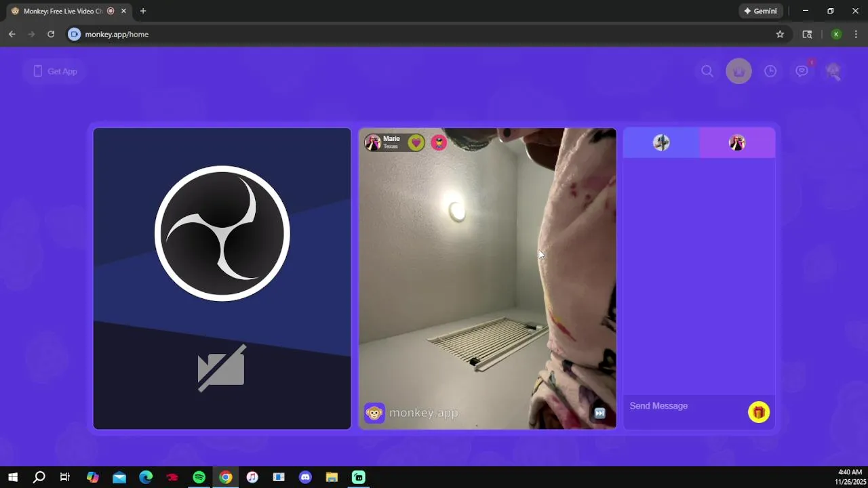The width and height of the screenshot is (868, 488).
Task: Open Spotify from the taskbar
Action: point(199,477)
